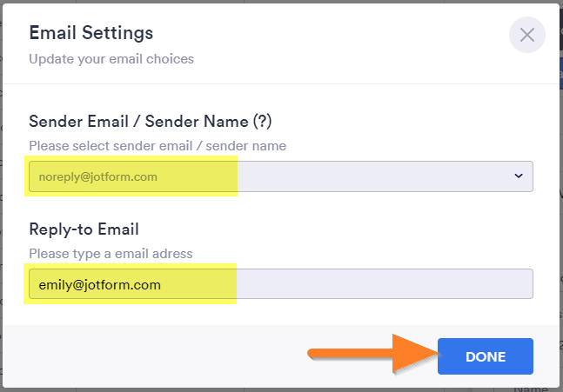Click the 'Sender Email / Sender Name' label

click(138, 121)
